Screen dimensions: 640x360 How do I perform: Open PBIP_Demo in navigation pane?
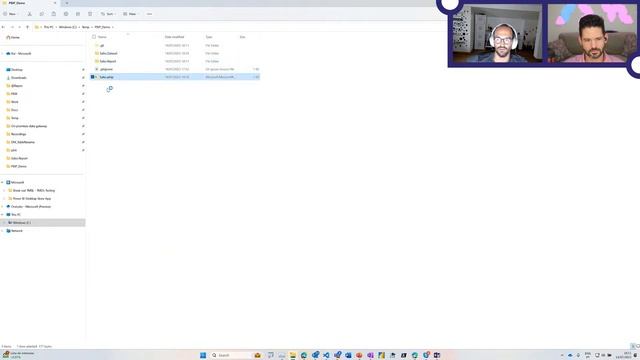click(x=18, y=166)
